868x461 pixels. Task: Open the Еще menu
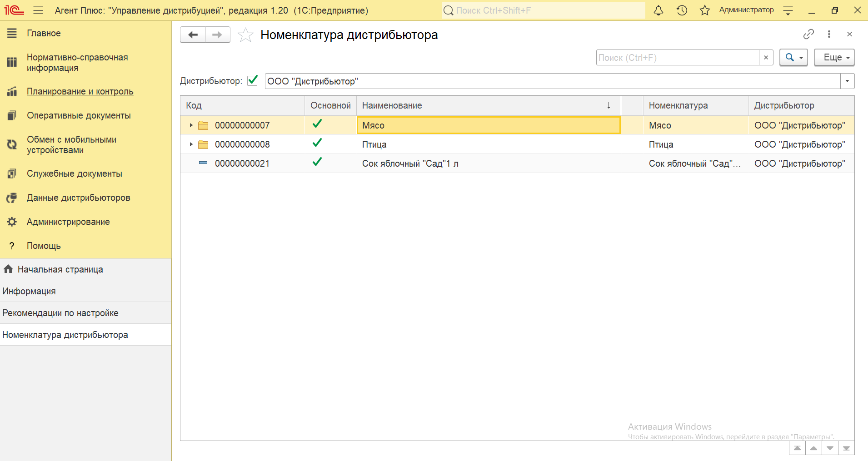[x=834, y=58]
